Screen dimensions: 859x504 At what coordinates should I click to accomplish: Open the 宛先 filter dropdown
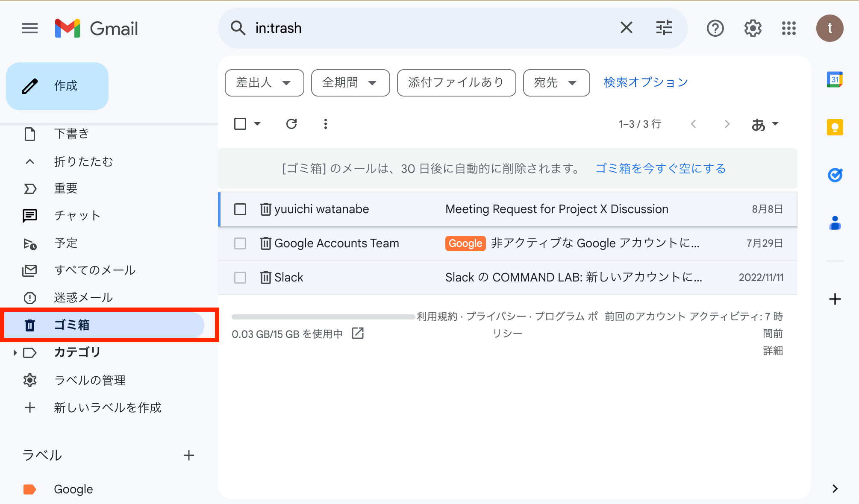tap(556, 82)
